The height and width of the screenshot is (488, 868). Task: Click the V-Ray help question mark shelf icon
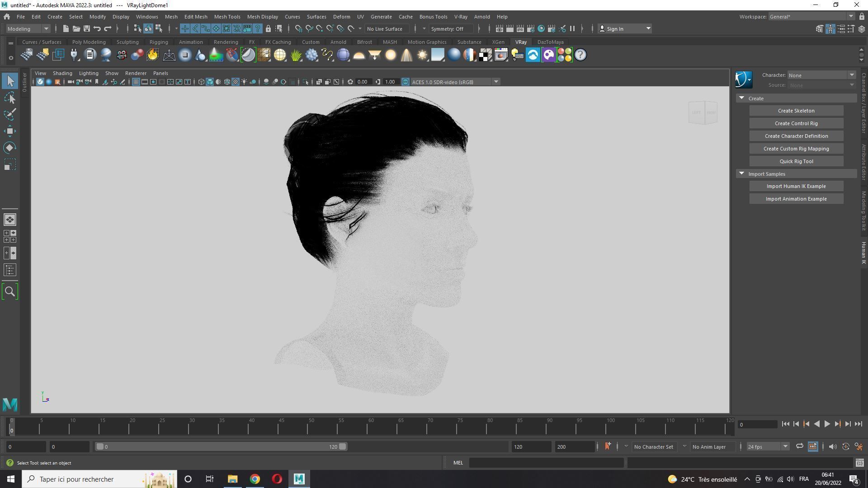click(x=580, y=55)
